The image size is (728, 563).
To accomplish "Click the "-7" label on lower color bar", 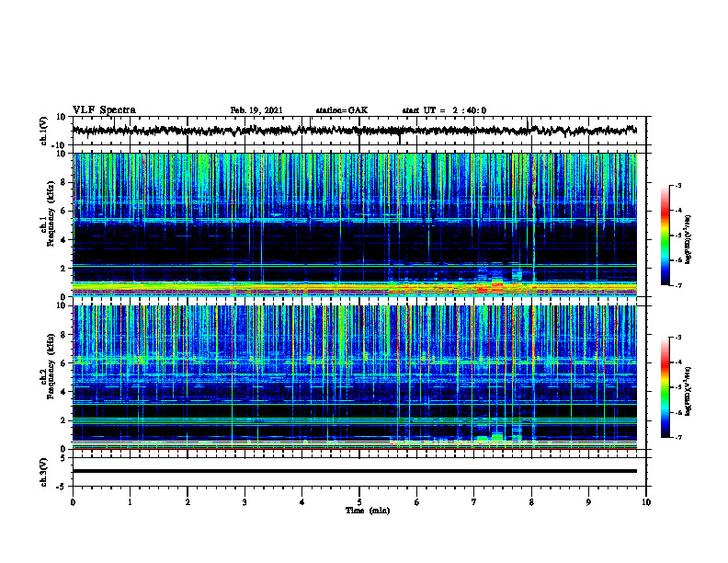I will 678,437.
